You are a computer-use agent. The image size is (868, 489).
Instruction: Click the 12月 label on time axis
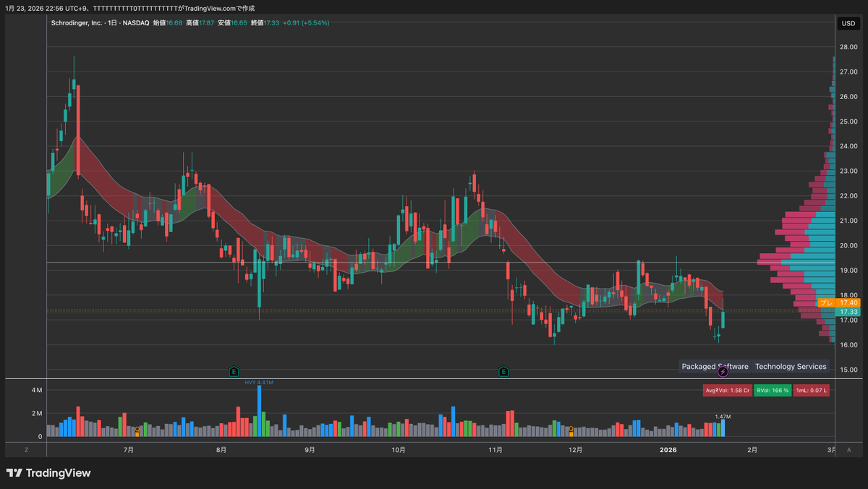(x=576, y=450)
